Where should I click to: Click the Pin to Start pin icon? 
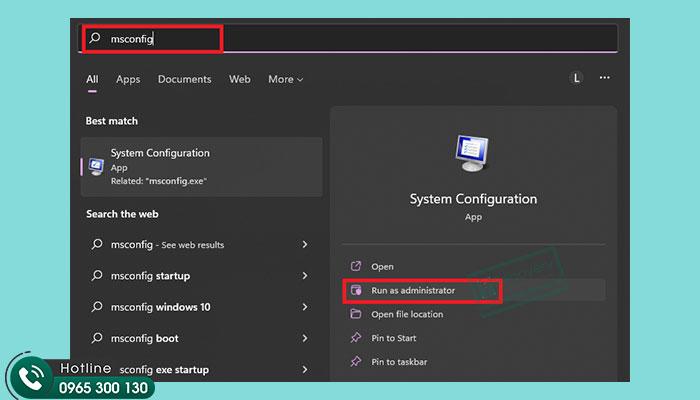point(356,338)
